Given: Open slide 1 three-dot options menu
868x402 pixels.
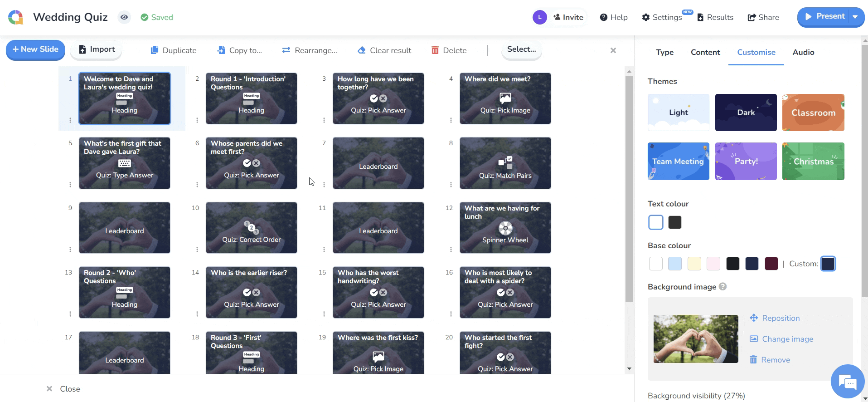Looking at the screenshot, I should (x=70, y=120).
